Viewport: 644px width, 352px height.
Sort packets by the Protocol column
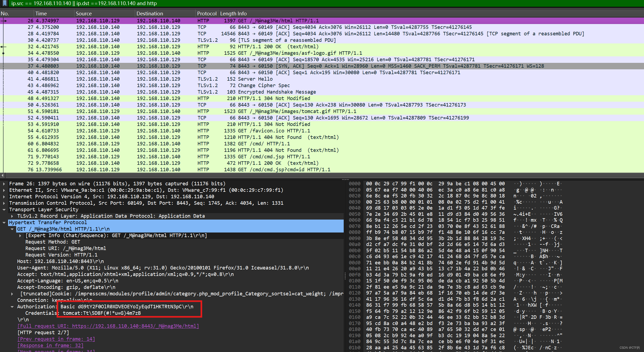tap(206, 13)
